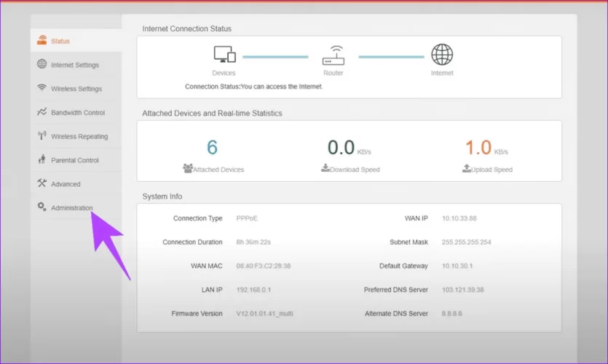The width and height of the screenshot is (608, 364).
Task: Click the Internet globe in connection diagram
Action: tap(441, 55)
